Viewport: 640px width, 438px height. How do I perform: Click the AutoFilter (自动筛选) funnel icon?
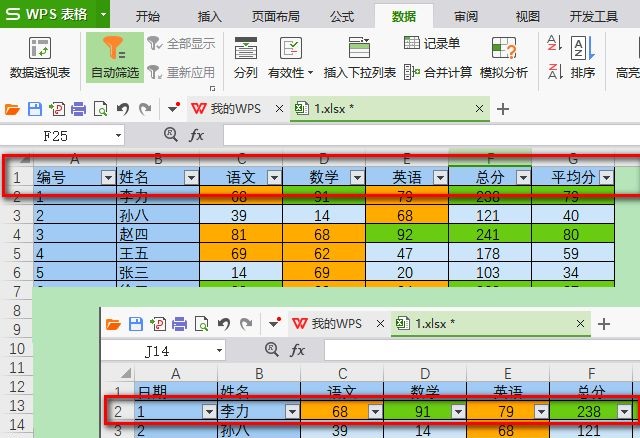[x=115, y=49]
